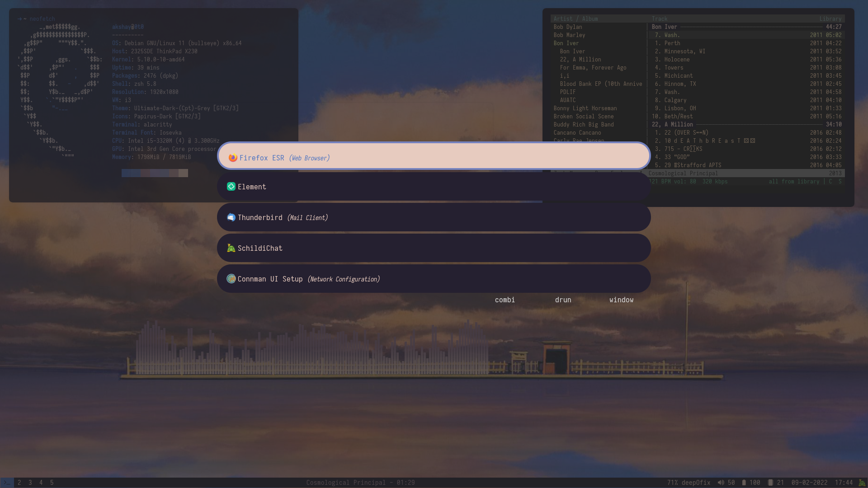The width and height of the screenshot is (868, 488).
Task: Go to workspace 3 in the bar
Action: (30, 483)
